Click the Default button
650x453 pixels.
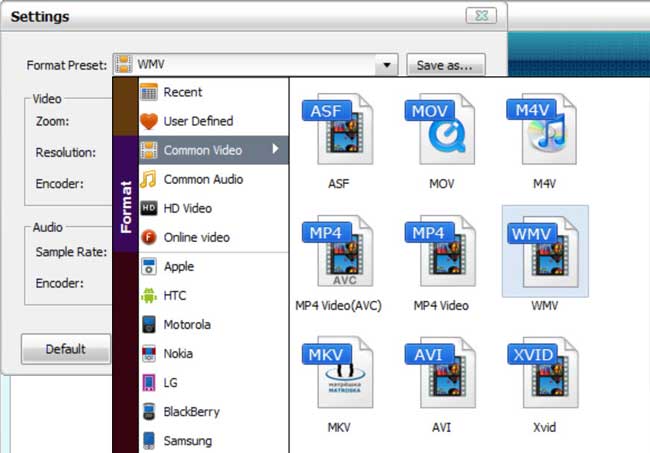66,349
